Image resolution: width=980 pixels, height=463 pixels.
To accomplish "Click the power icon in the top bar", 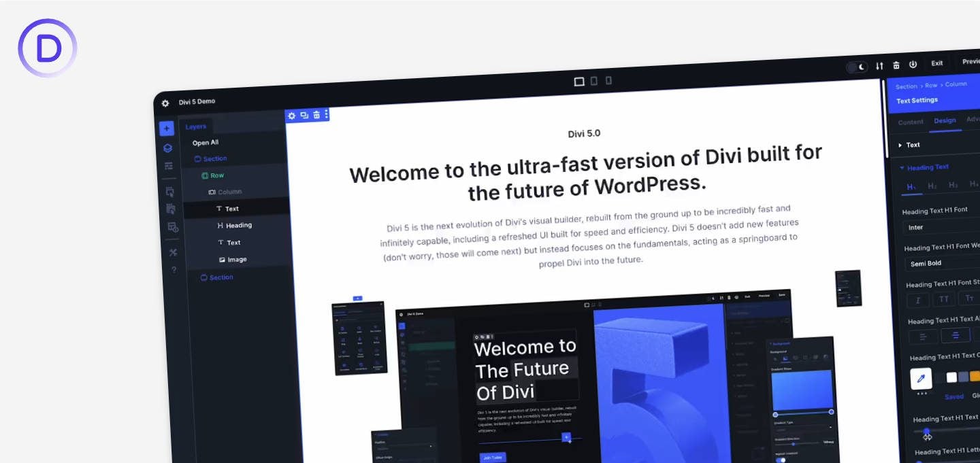I will pos(913,65).
